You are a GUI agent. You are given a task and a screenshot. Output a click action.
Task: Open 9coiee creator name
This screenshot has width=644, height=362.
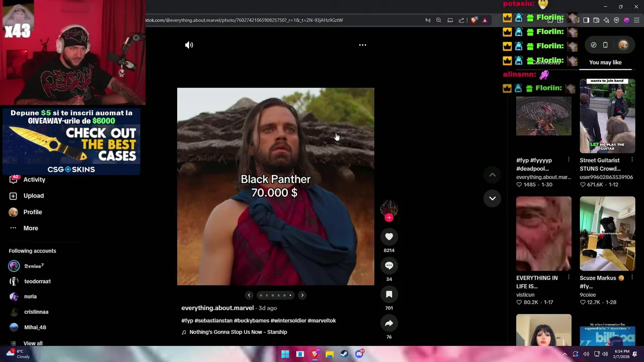point(588,295)
